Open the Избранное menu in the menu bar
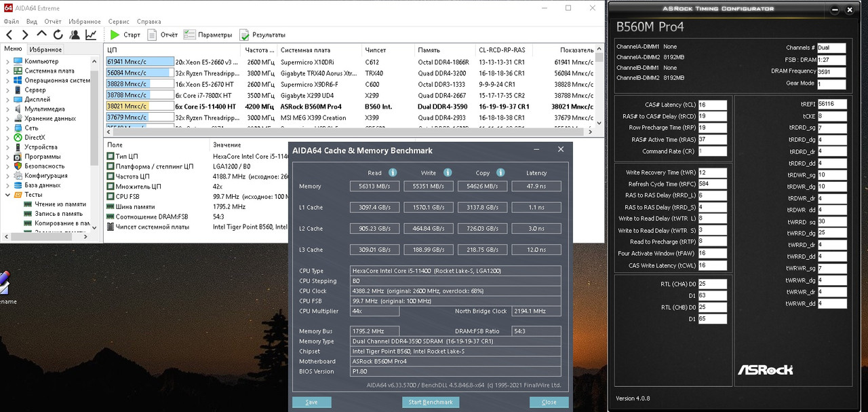 85,22
